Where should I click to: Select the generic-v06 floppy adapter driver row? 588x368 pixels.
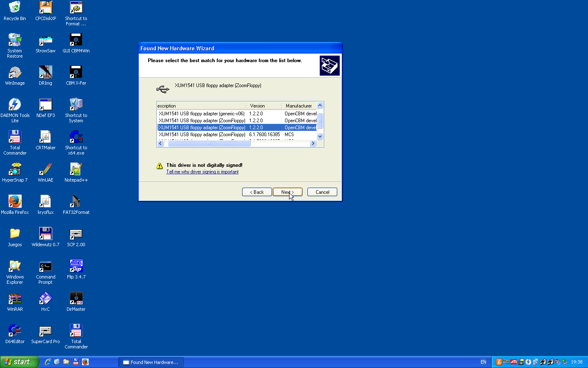point(237,114)
